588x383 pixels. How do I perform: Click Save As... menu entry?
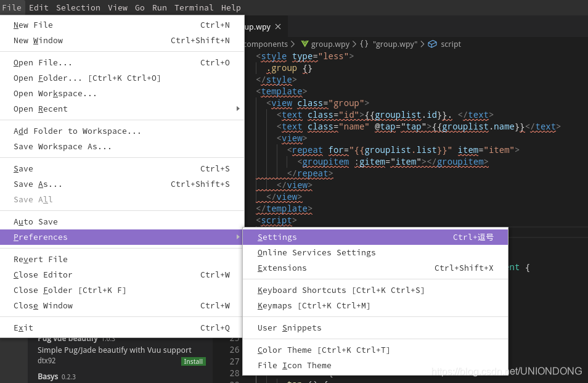122,184
